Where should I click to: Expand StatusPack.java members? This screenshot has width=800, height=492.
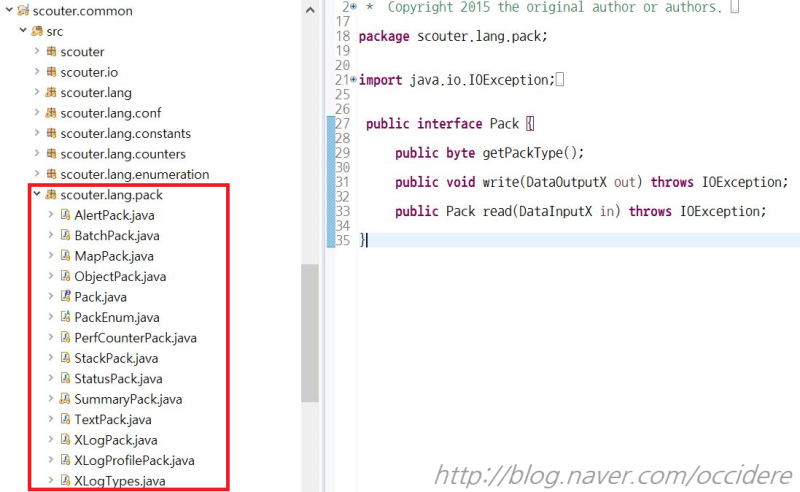pyautogui.click(x=51, y=378)
